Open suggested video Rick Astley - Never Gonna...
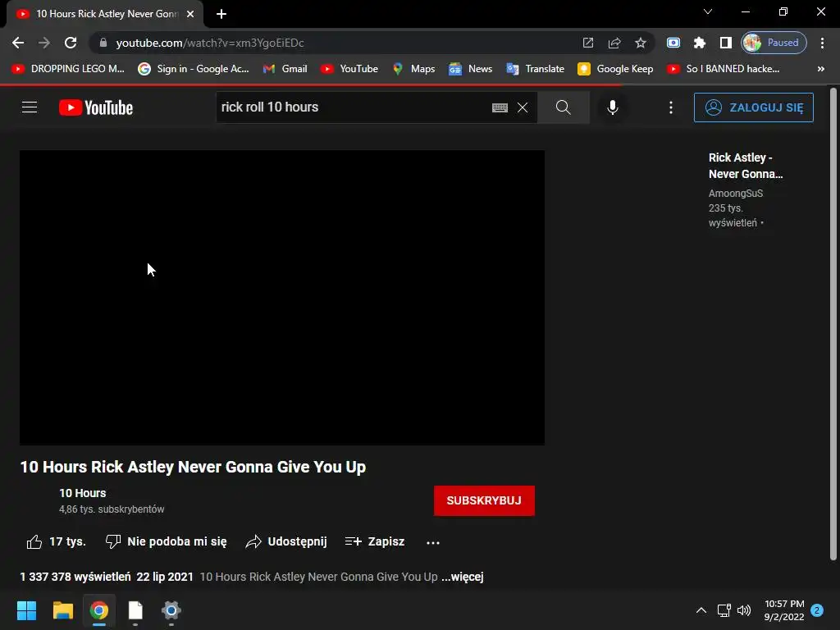This screenshot has width=840, height=630. click(745, 166)
